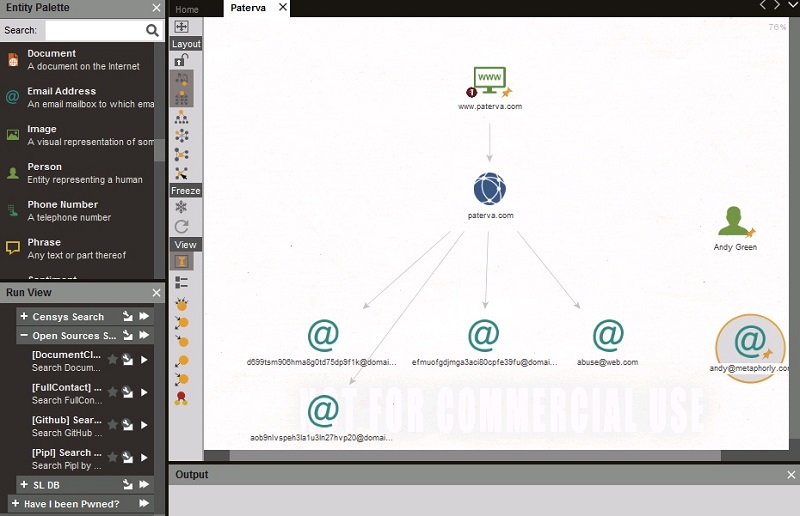800x516 pixels.
Task: Select the paterva.com domain node
Action: point(490,195)
